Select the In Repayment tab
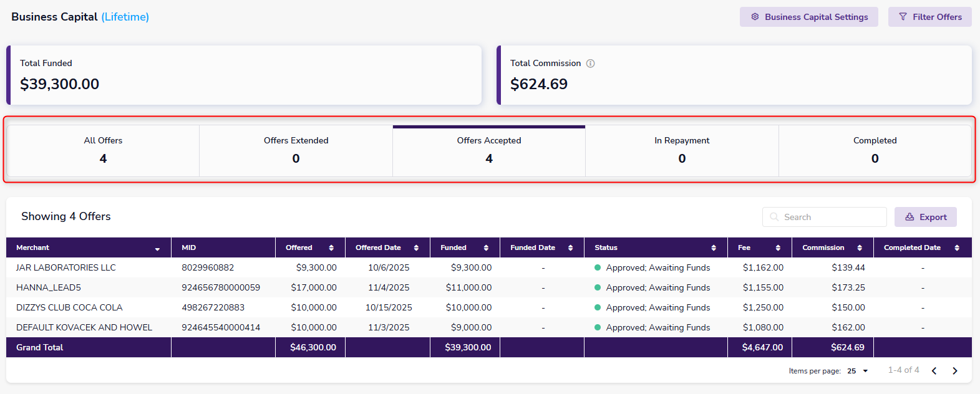Screen dimensions: 980x394 coord(682,150)
